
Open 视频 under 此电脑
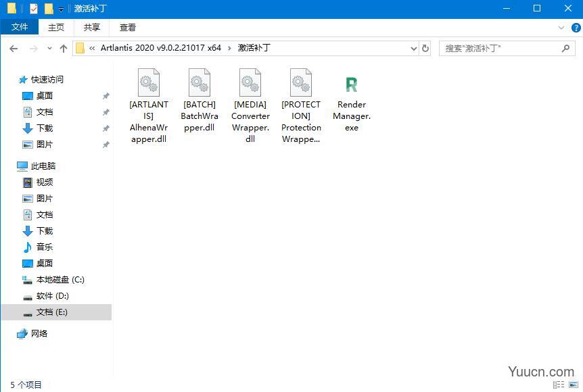(x=45, y=182)
